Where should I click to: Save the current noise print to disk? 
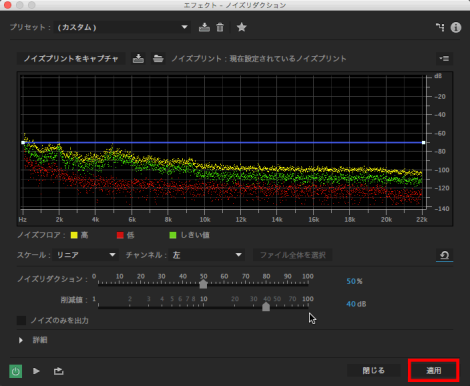click(x=138, y=59)
